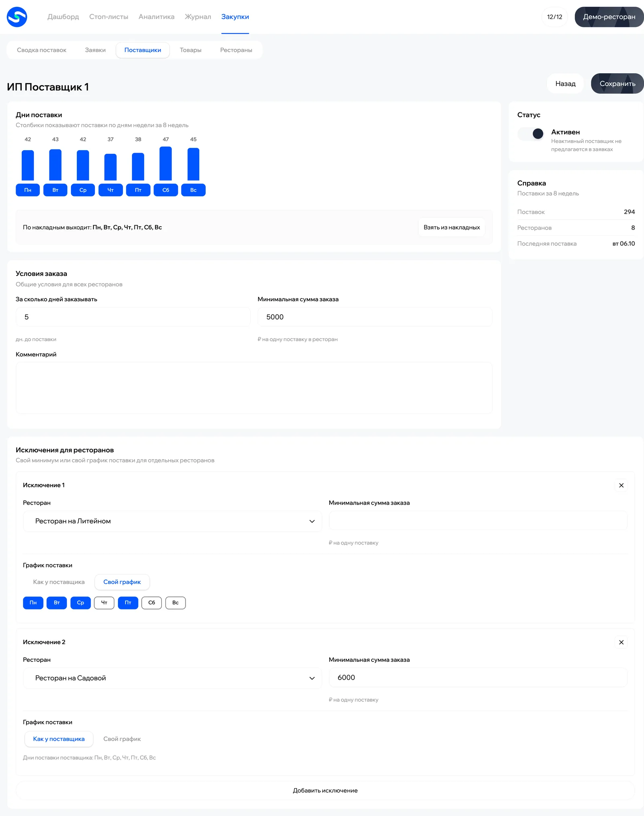Open Журнал in top navigation
644x816 pixels.
coord(198,17)
